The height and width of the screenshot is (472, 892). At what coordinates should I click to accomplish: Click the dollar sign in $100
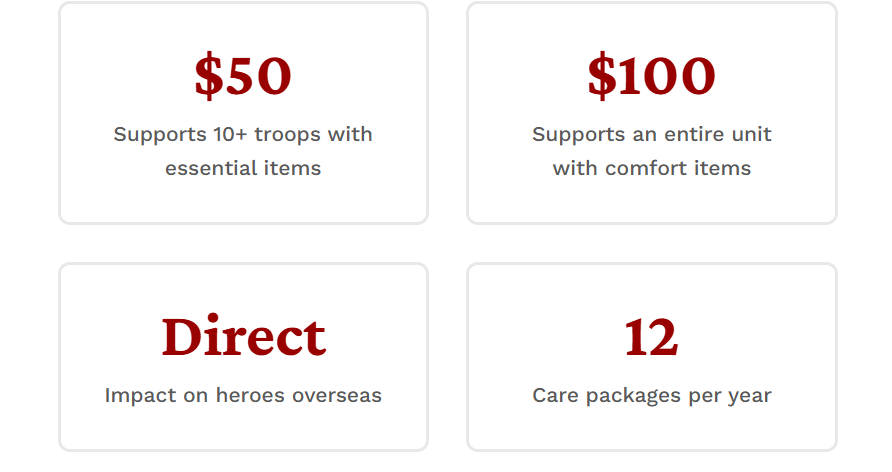601,77
